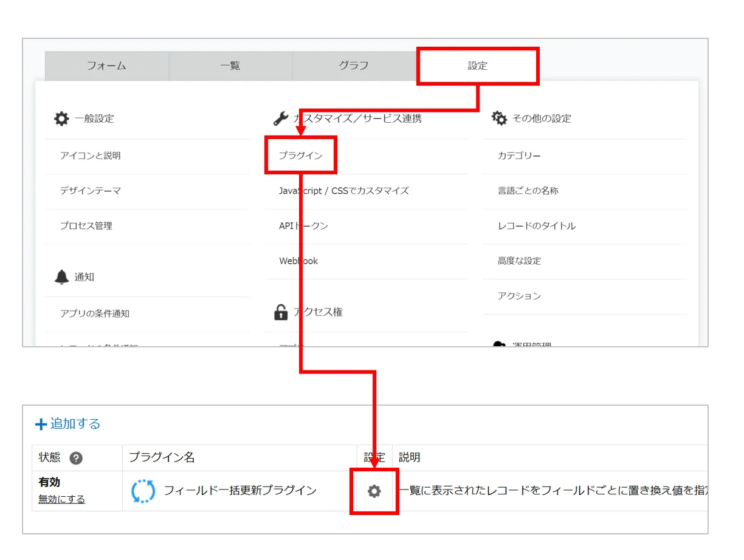Open デザインテーマ settings
744x560 pixels.
[x=90, y=191]
